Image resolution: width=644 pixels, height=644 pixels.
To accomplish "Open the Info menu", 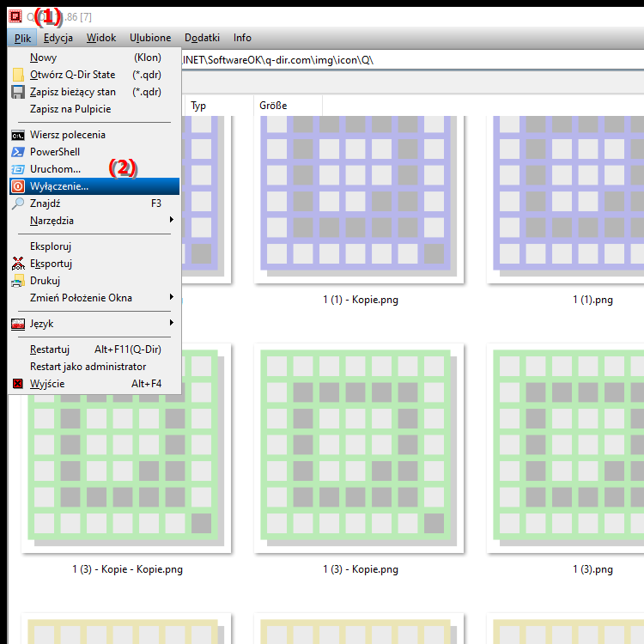I will pos(242,38).
